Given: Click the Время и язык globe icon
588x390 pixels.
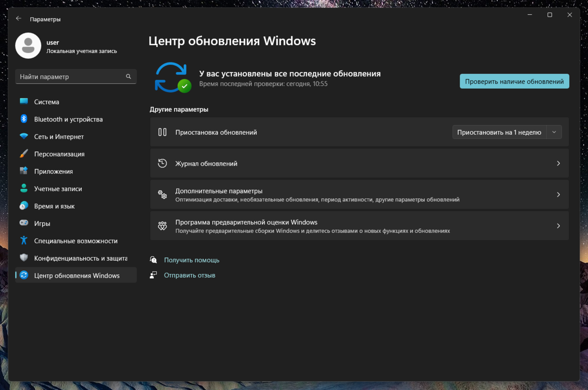Looking at the screenshot, I should coord(24,206).
